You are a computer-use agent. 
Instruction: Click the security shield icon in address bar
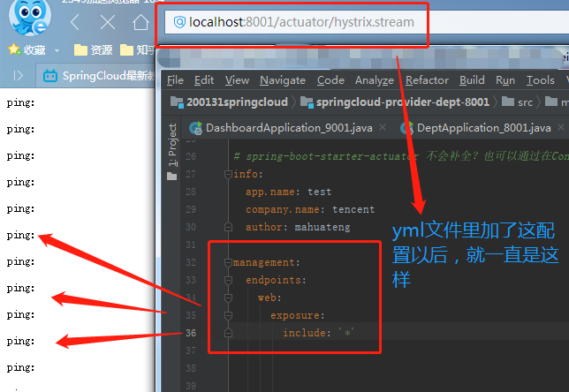179,22
